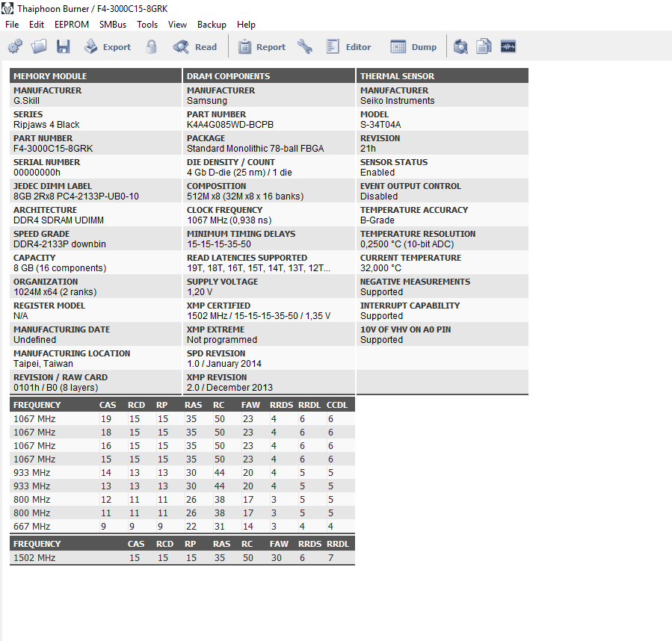Screen dimensions: 672x641
Task: Open the Editor view
Action: tap(348, 46)
